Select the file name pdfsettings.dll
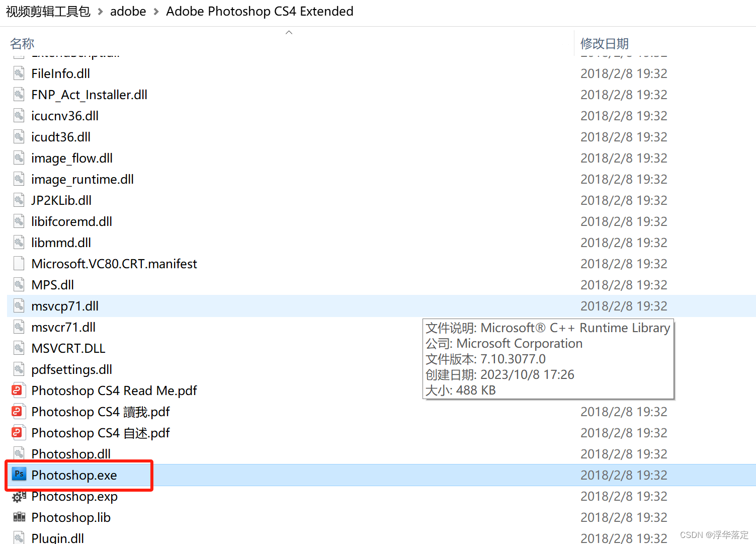 click(x=72, y=369)
